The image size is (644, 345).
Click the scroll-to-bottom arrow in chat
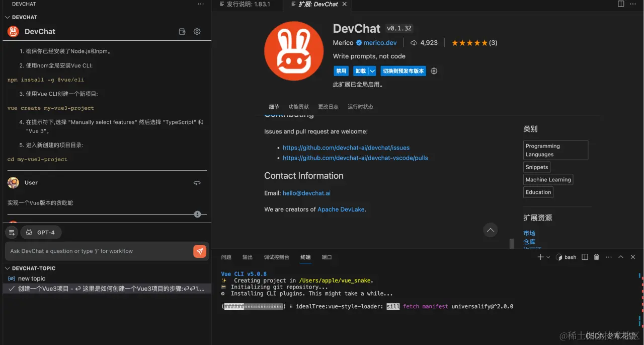pos(198,214)
